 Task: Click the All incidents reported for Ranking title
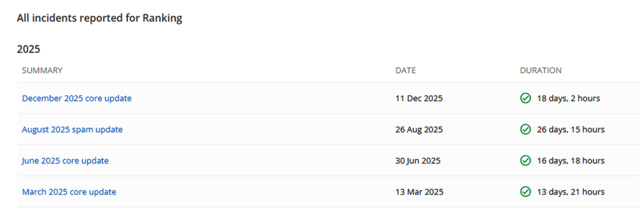(100, 18)
